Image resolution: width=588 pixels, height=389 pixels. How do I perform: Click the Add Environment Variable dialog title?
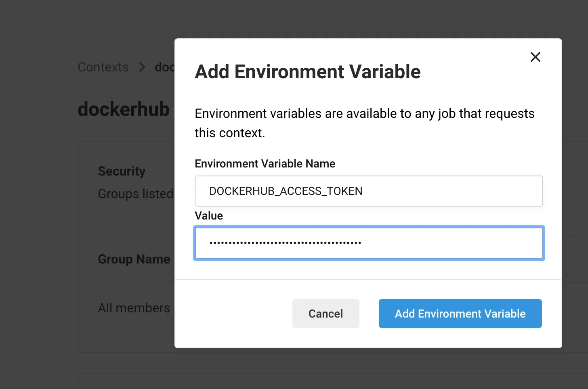click(x=308, y=72)
